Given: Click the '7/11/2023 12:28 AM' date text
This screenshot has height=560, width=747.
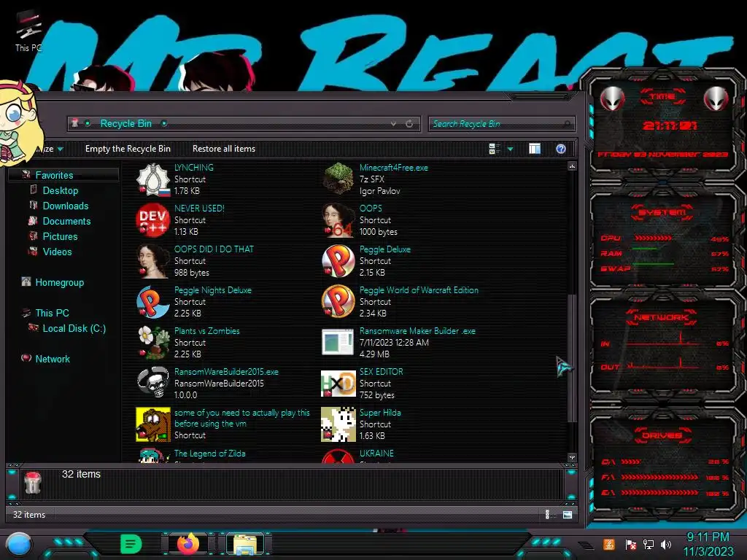Looking at the screenshot, I should 394,343.
